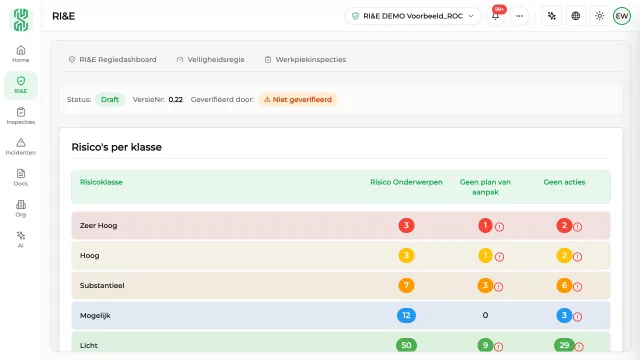Select the Mogelijk row label
The image size is (640, 360).
(x=95, y=316)
